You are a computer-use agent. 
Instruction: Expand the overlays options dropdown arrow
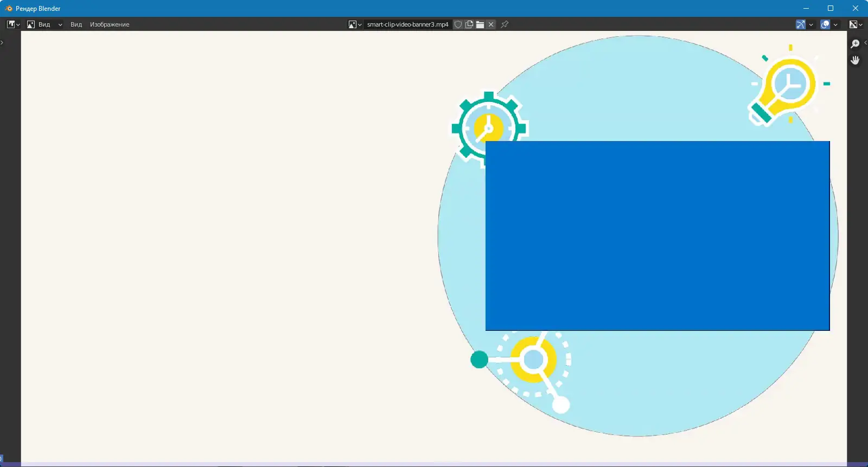coord(835,24)
